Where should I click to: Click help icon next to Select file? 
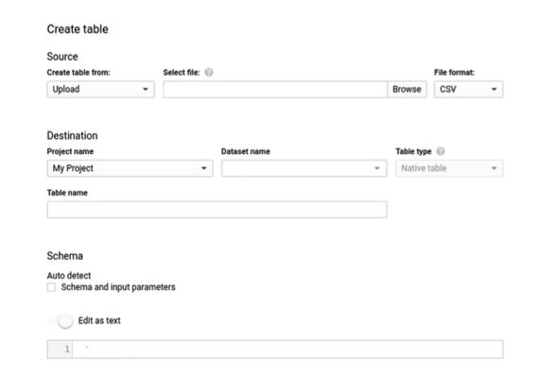tap(209, 72)
